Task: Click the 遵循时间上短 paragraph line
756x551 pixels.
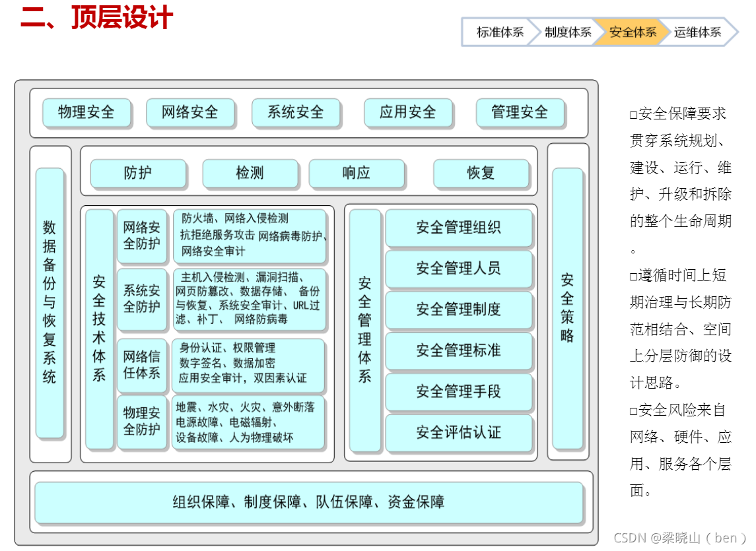Action: [678, 275]
